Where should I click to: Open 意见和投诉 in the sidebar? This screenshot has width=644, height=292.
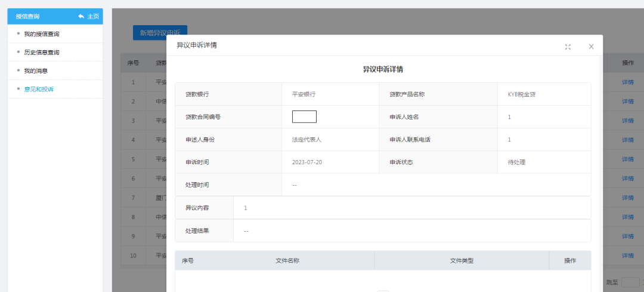point(39,89)
